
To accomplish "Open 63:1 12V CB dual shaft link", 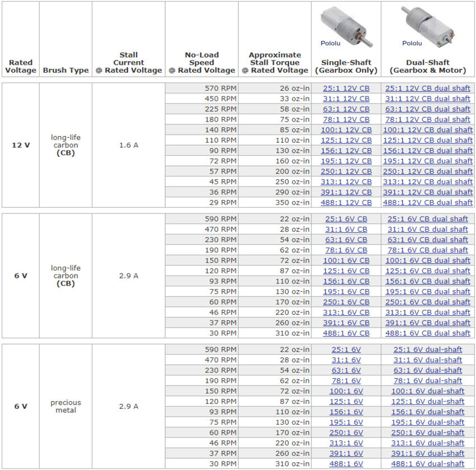I will click(x=428, y=109).
